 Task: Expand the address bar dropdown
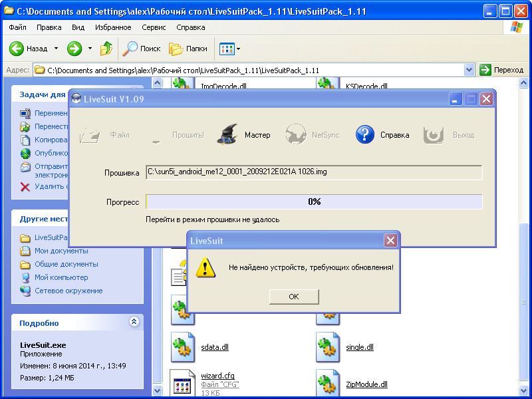pos(469,70)
